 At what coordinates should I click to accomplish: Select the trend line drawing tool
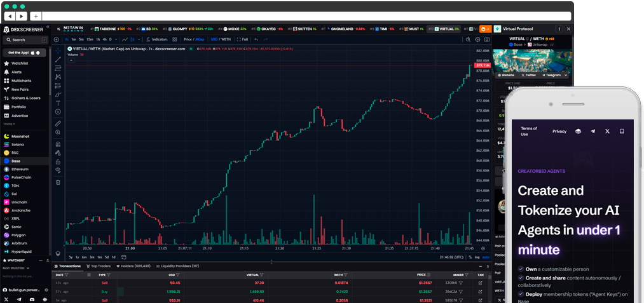coord(58,60)
